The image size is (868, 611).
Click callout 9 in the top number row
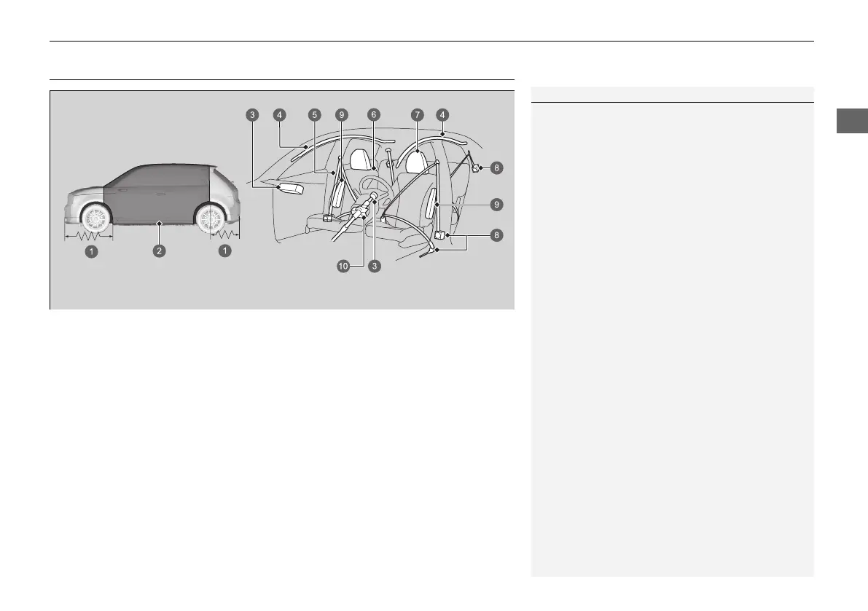coord(342,115)
